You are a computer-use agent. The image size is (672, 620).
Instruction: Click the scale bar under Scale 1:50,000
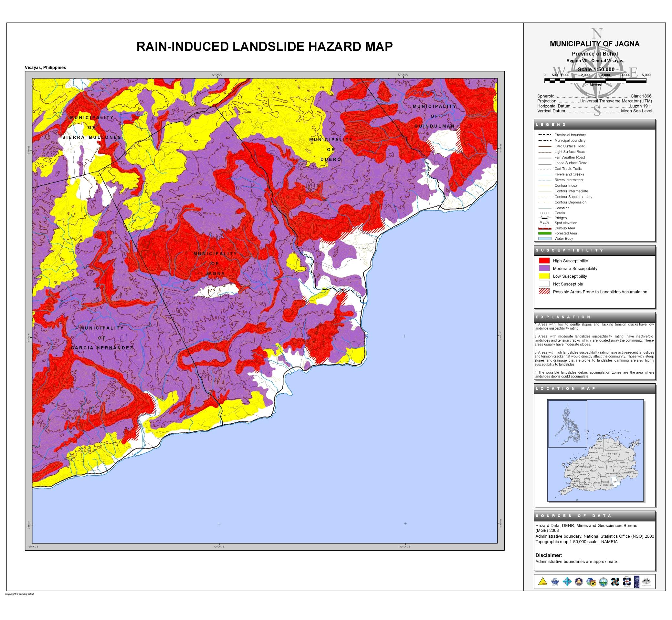point(595,80)
